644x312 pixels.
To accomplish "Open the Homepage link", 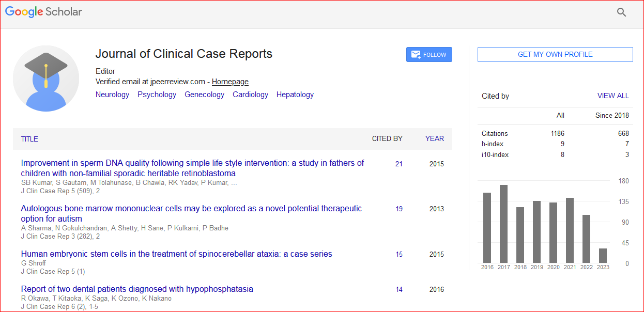I will click(x=230, y=82).
